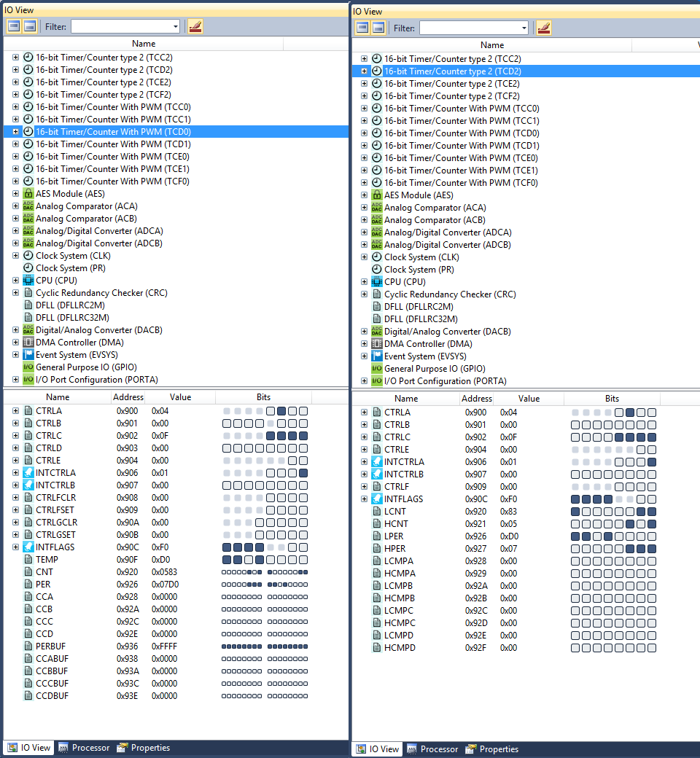Toggle most significant bit of INTFLAGS in right pane
Viewport: 700px width, 758px height.
[575, 499]
